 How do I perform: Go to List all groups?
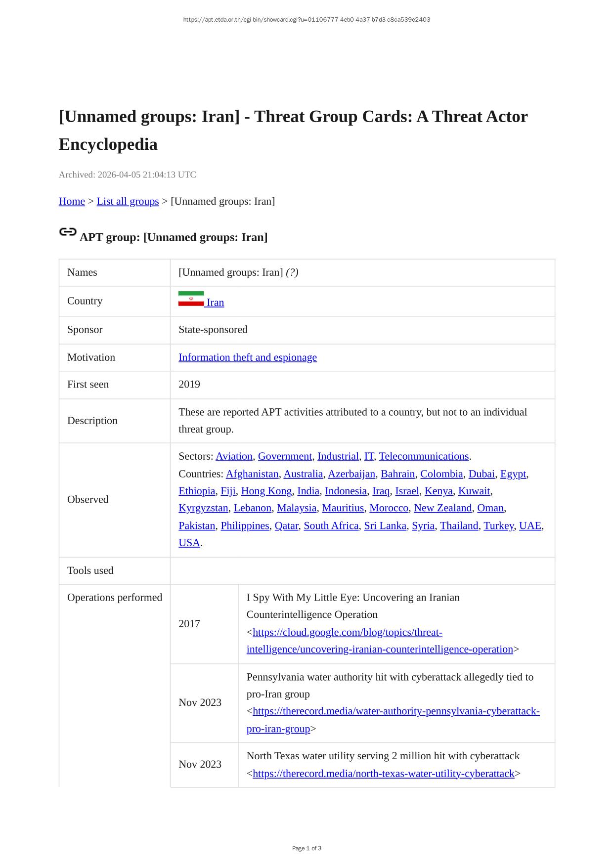coord(128,201)
